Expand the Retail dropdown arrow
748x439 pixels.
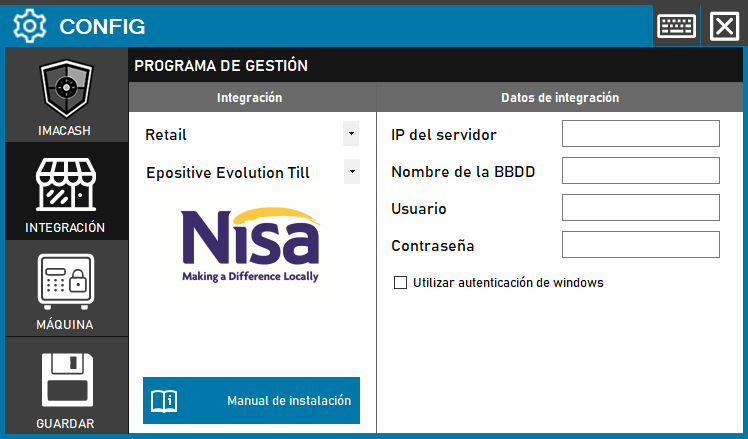pyautogui.click(x=350, y=133)
